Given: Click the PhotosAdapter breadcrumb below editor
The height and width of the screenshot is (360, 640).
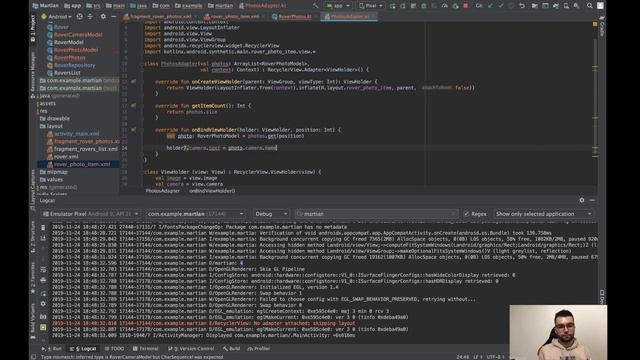Looking at the screenshot, I should coord(162,191).
